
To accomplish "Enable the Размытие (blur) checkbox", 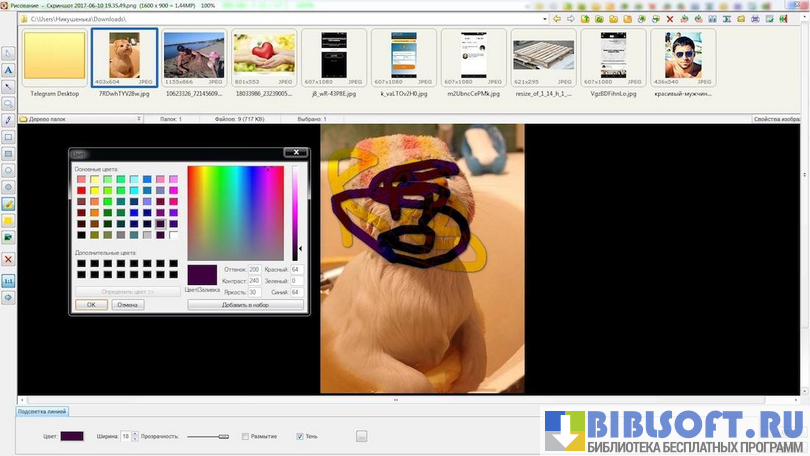I will (x=245, y=436).
